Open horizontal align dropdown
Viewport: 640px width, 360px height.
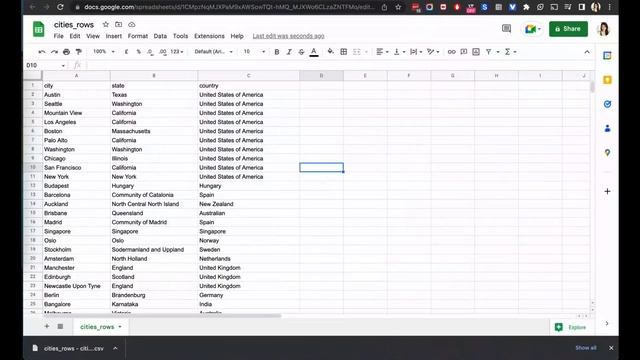[382, 52]
